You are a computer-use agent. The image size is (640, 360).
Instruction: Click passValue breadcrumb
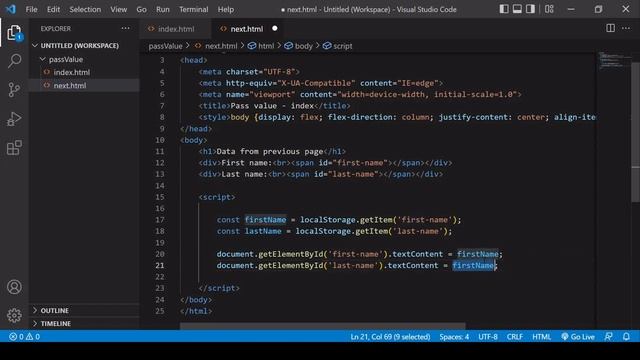(165, 46)
